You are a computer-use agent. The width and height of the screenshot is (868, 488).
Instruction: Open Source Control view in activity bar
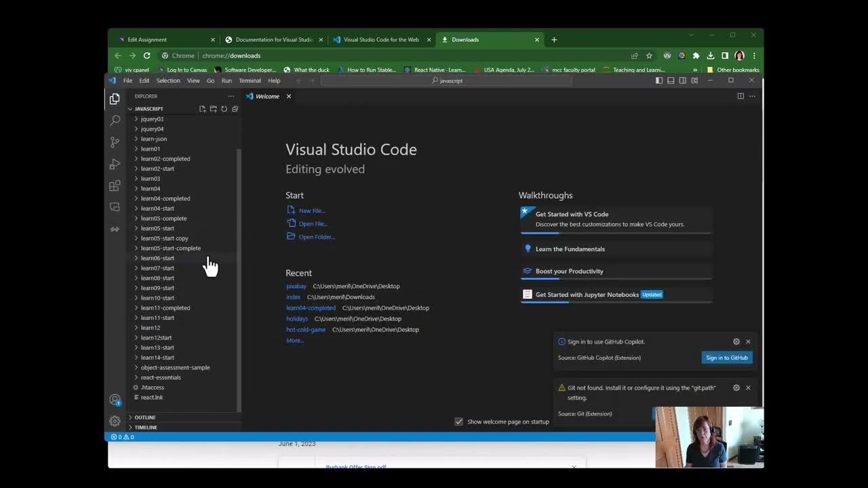[115, 142]
